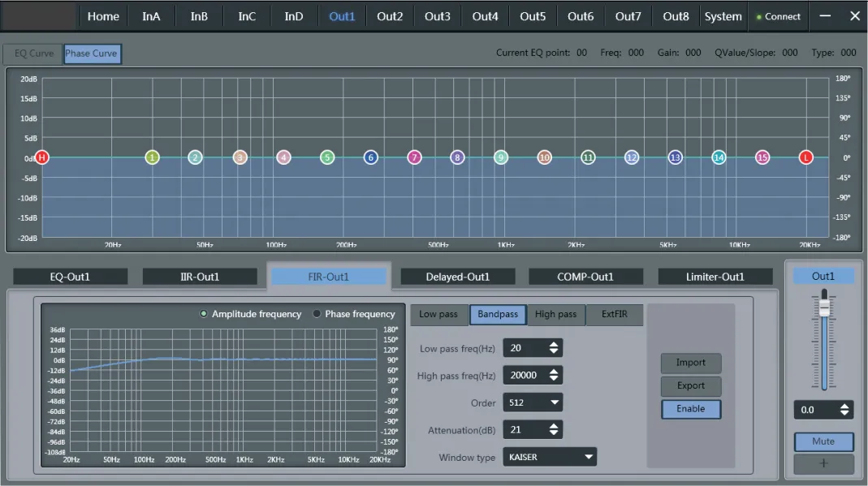
Task: Expand the Window type KAISER dropdown
Action: tap(550, 457)
